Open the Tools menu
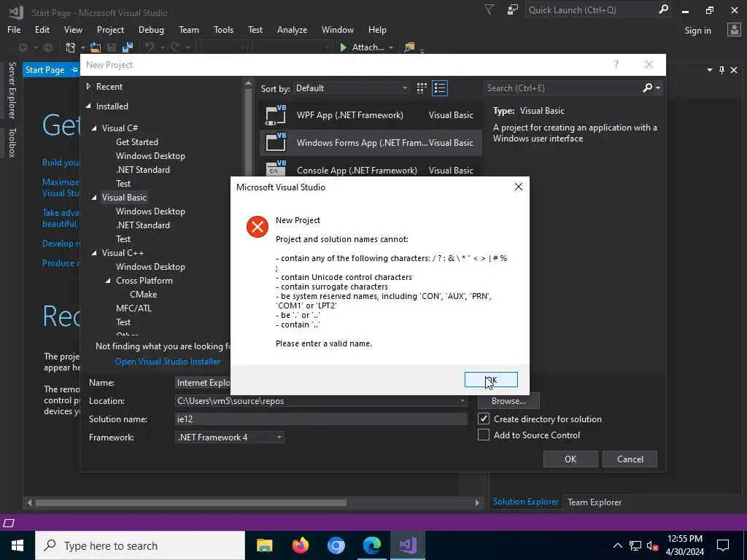747x560 pixels. pos(223,29)
